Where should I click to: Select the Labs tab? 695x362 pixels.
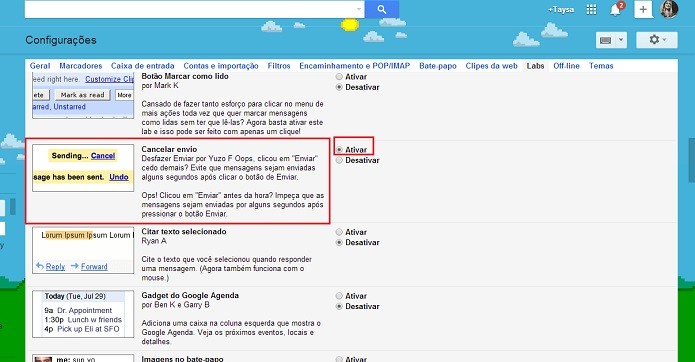click(x=535, y=66)
